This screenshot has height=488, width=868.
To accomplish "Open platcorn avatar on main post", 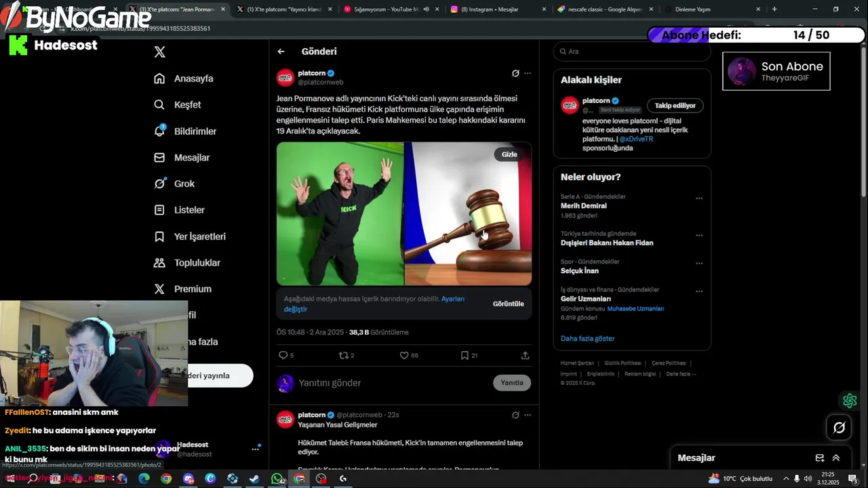I will coord(285,77).
